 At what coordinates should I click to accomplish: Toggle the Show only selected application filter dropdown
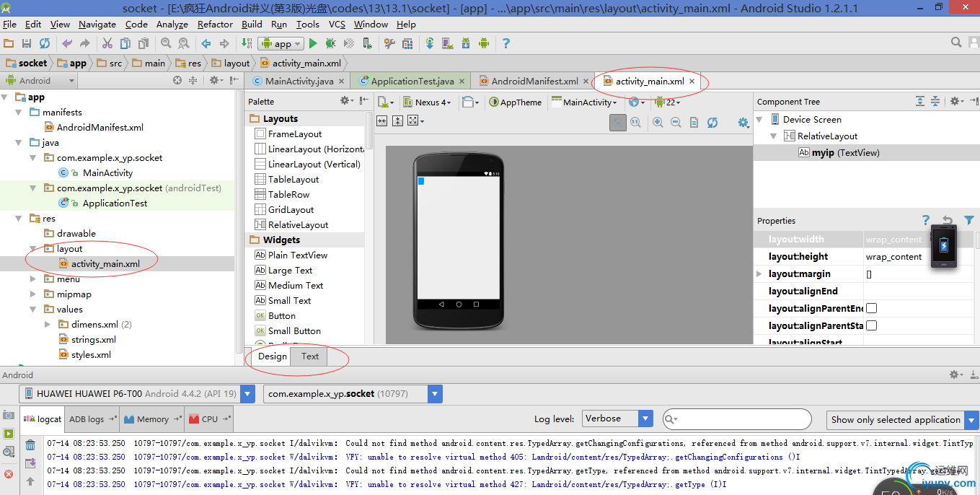coord(972,420)
